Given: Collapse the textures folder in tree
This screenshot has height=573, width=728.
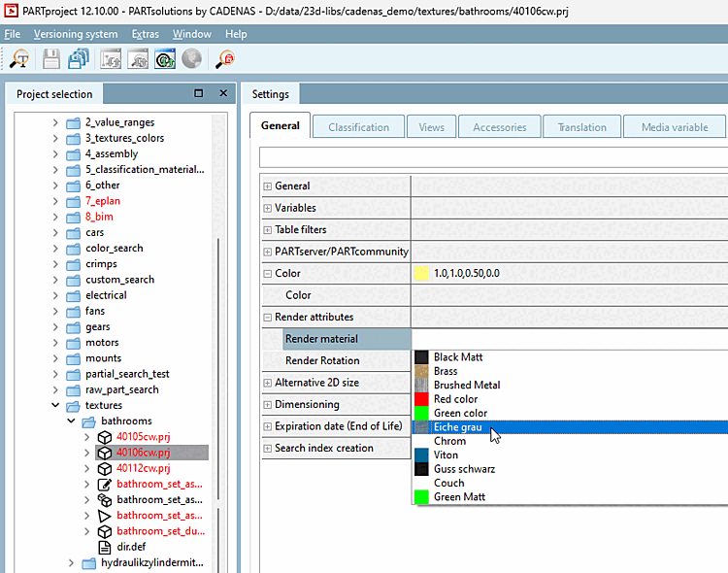Looking at the screenshot, I should 57,405.
